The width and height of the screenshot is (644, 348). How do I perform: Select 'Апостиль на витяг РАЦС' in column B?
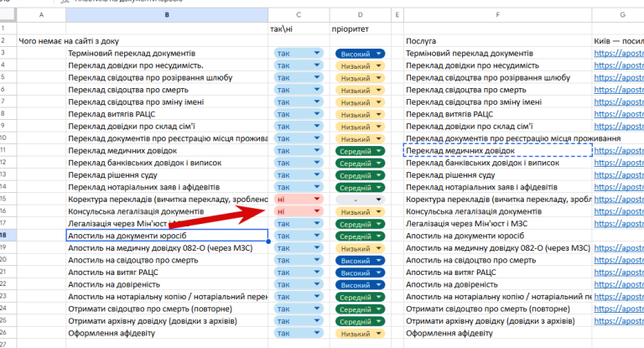167,273
